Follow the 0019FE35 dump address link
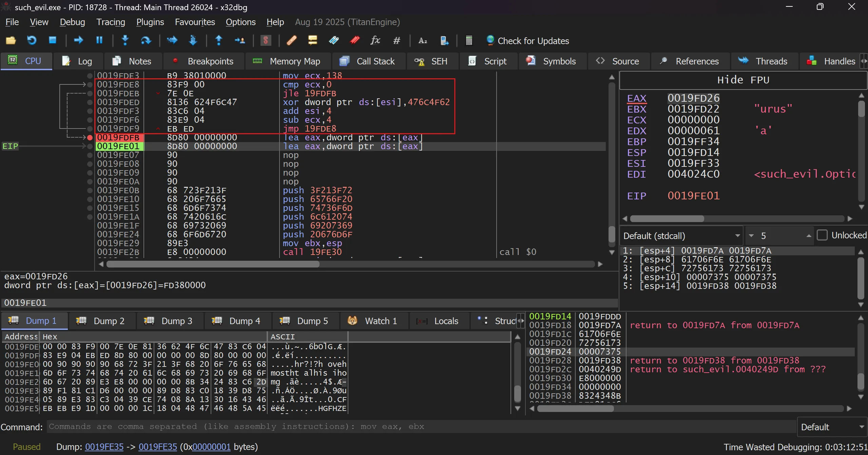Viewport: 868px width, 455px height. coord(104,447)
